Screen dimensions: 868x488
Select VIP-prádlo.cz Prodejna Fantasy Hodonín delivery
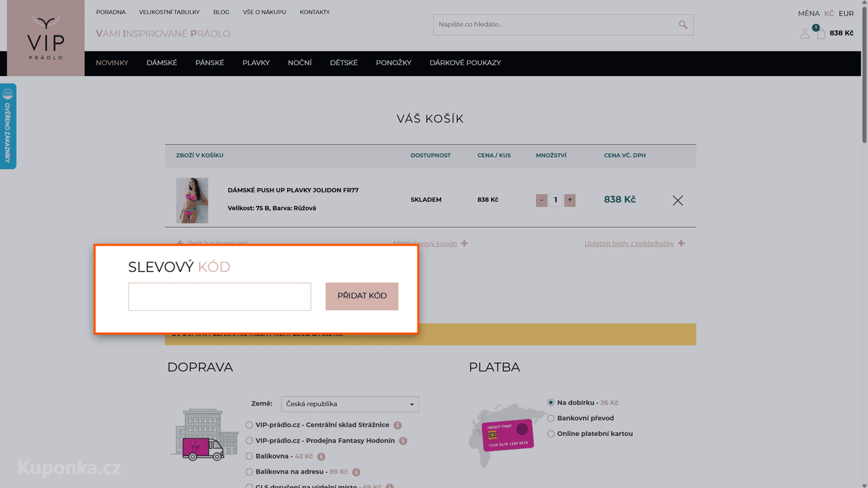(x=250, y=441)
